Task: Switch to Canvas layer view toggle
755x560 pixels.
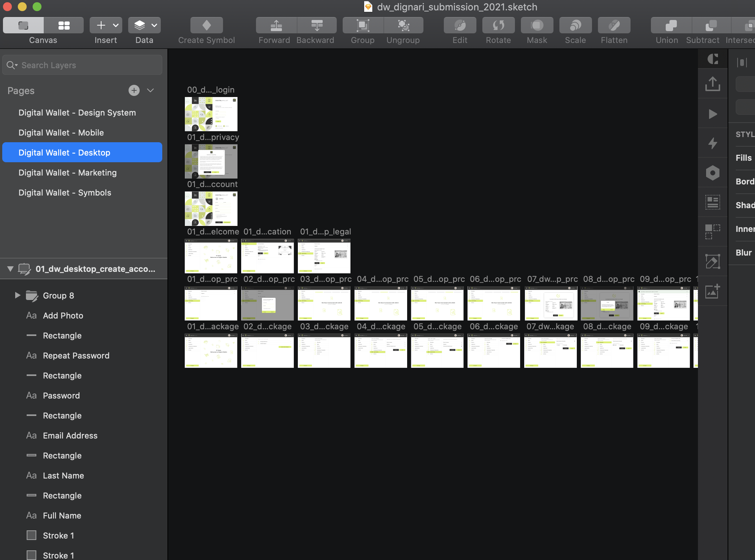Action: point(23,25)
